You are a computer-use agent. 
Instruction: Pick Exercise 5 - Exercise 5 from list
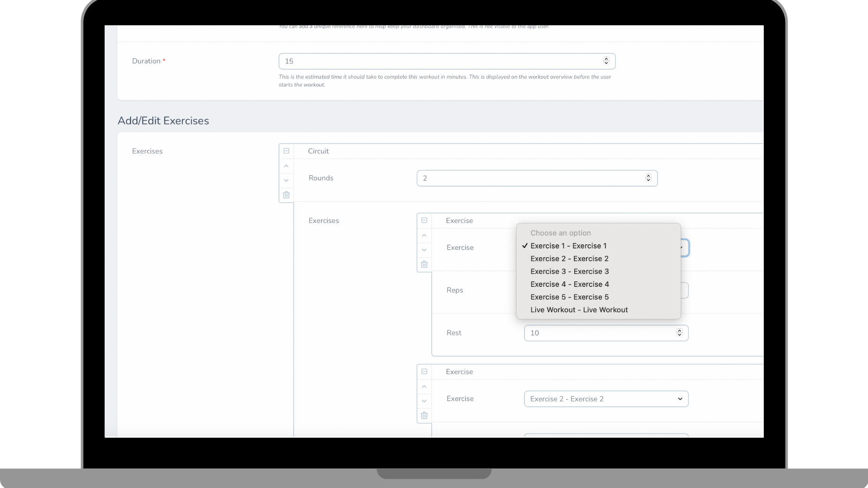tap(569, 297)
